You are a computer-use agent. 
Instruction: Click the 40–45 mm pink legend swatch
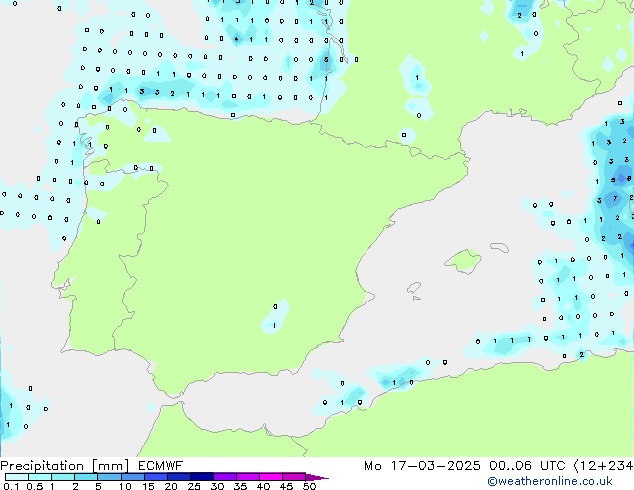point(271,477)
